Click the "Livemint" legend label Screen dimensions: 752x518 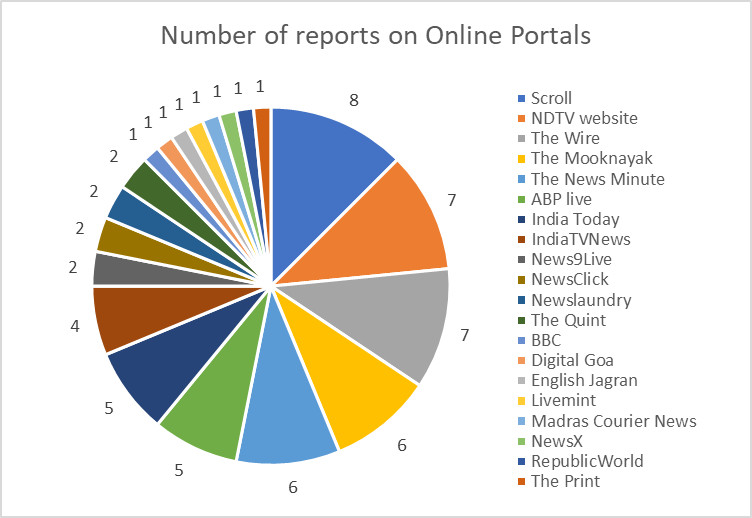pos(562,401)
